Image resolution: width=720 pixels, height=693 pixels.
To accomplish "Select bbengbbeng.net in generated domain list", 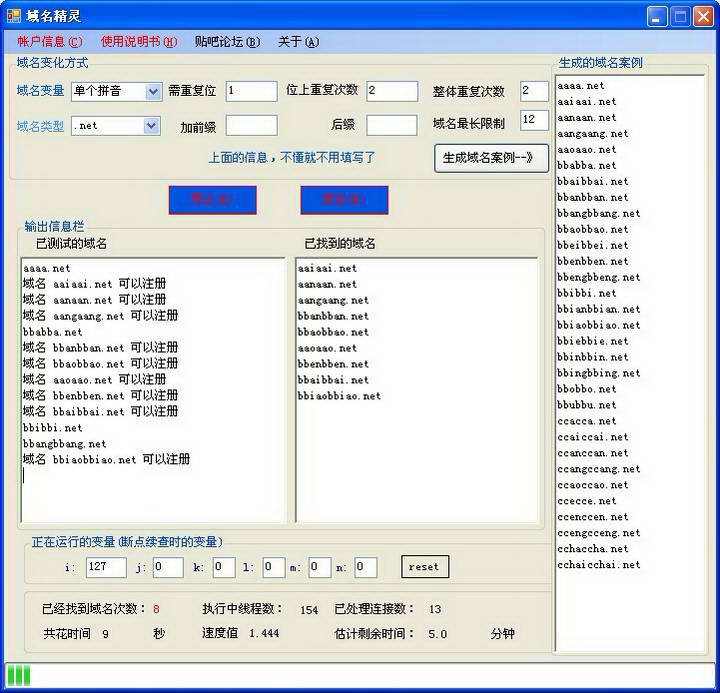I will click(598, 277).
